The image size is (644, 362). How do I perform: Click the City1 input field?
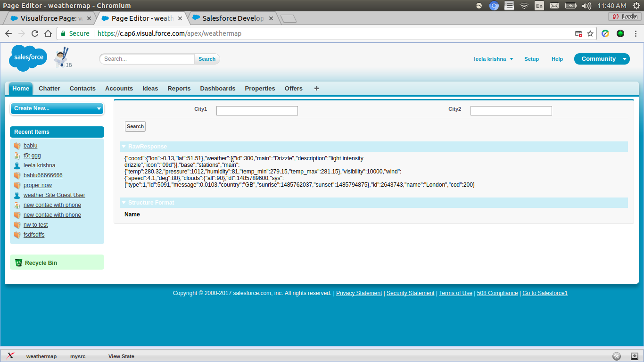(257, 111)
